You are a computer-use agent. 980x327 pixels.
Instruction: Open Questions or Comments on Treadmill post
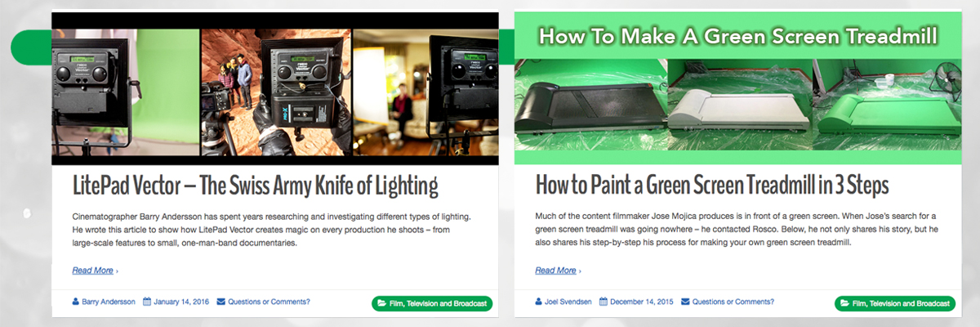tap(732, 302)
